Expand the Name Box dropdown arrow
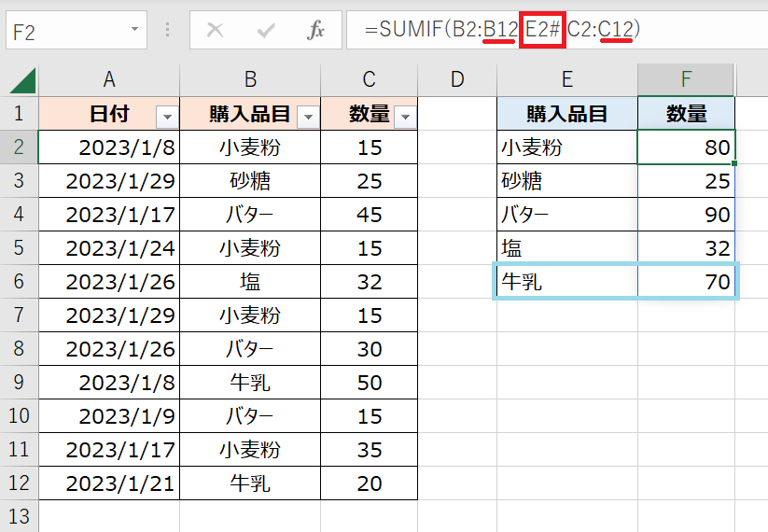 pyautogui.click(x=134, y=30)
